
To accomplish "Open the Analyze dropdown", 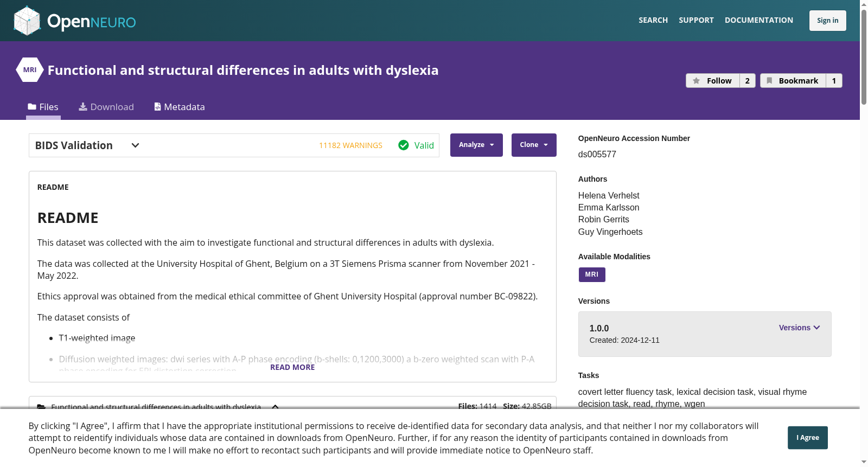I will tap(476, 145).
